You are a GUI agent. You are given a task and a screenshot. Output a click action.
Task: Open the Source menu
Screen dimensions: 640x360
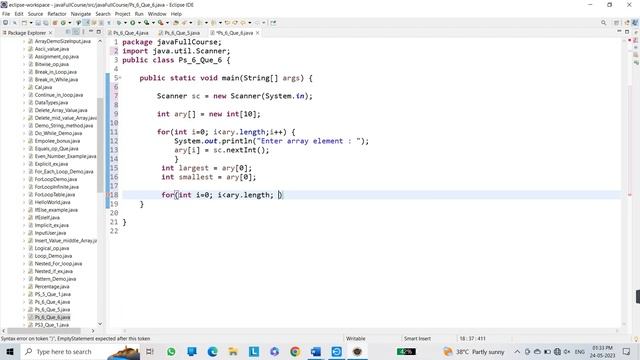35,14
